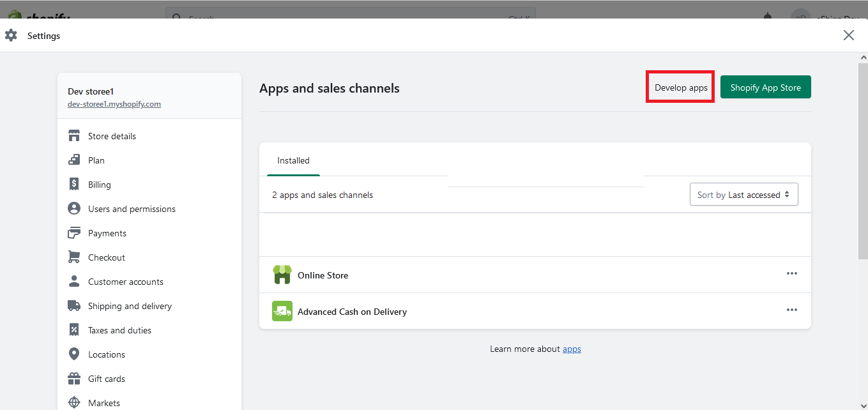The height and width of the screenshot is (410, 868).
Task: Open the Shopify App Store button
Action: coord(766,87)
